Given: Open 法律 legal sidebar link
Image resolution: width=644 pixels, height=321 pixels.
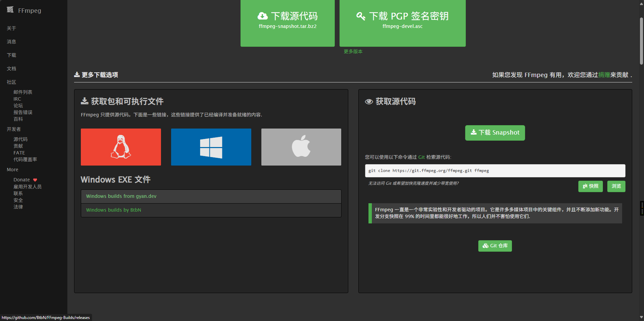Looking at the screenshot, I should tap(18, 207).
